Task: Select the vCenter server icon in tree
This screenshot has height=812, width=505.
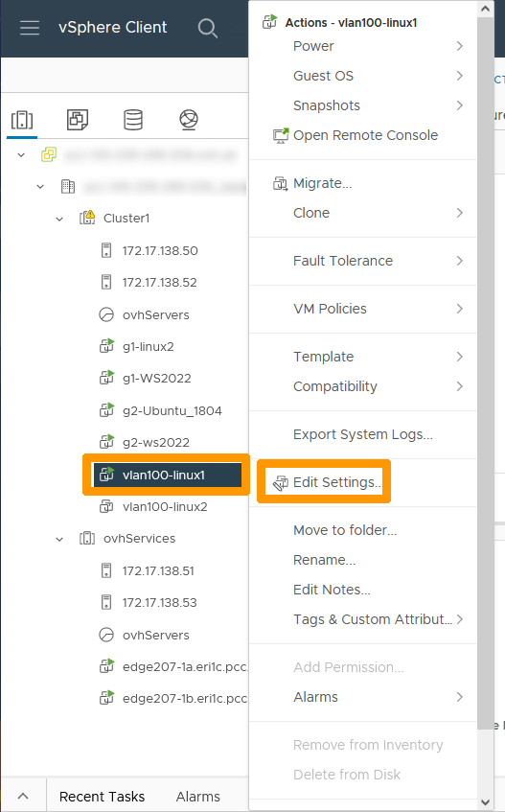Action: [x=49, y=154]
